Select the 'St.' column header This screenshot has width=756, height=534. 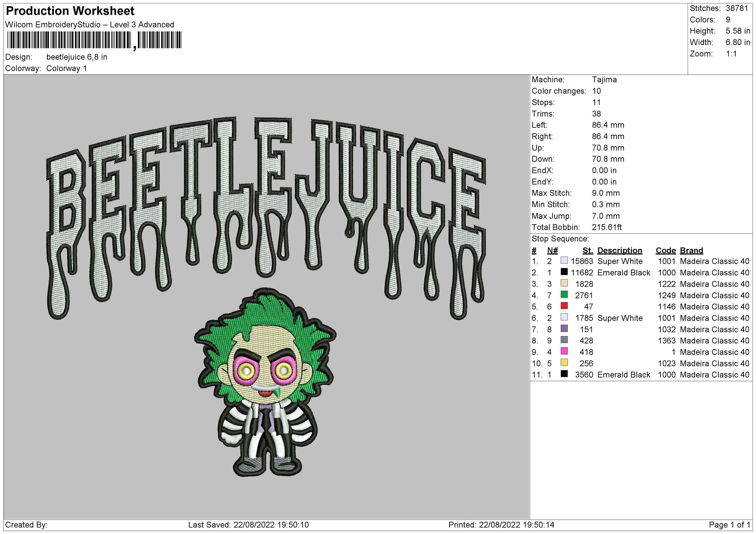tap(588, 250)
